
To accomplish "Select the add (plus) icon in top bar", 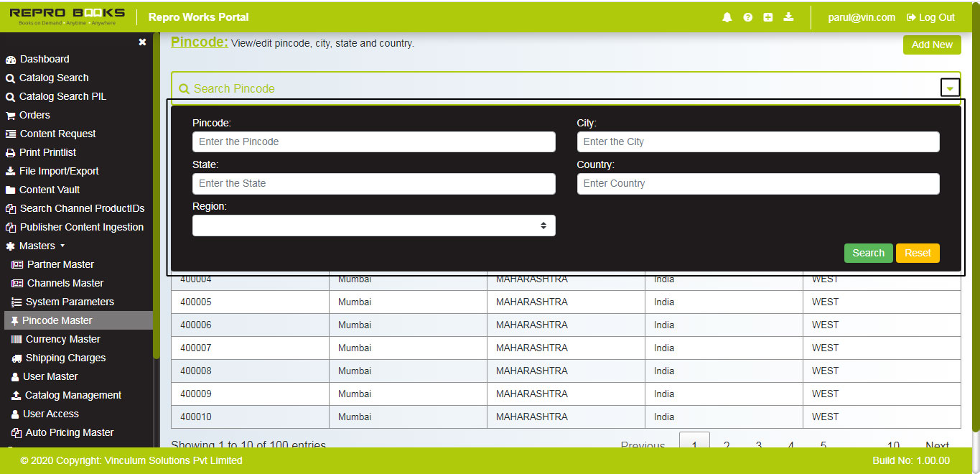I will click(767, 17).
